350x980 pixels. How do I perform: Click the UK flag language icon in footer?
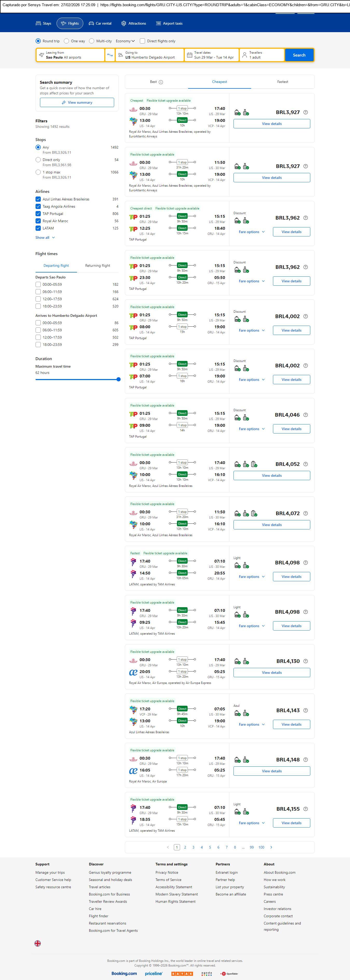tap(38, 943)
